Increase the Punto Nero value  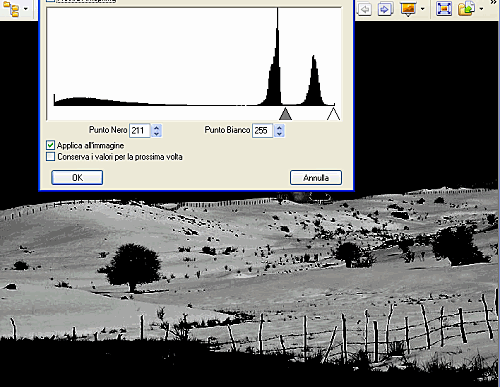click(157, 127)
